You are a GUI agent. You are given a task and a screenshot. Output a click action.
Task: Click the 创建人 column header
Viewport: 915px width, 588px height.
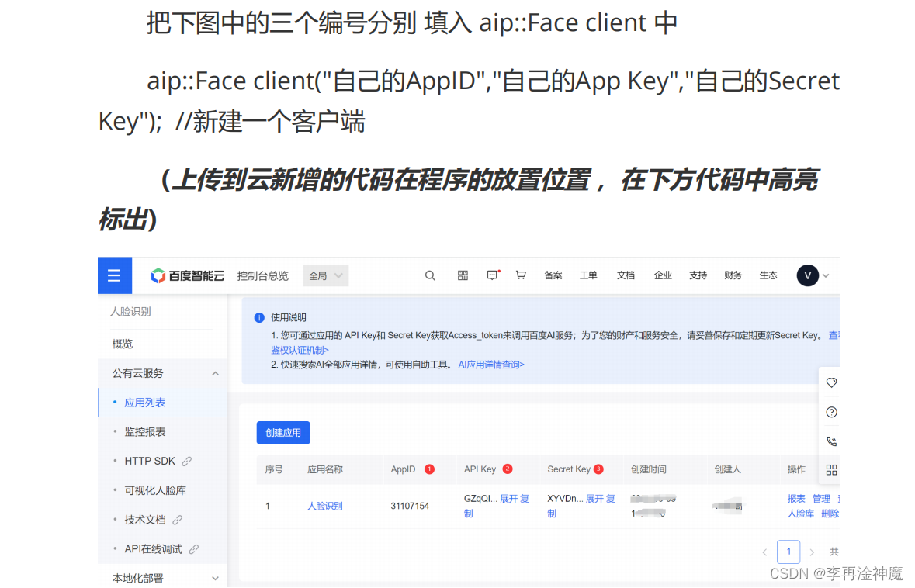click(x=727, y=469)
